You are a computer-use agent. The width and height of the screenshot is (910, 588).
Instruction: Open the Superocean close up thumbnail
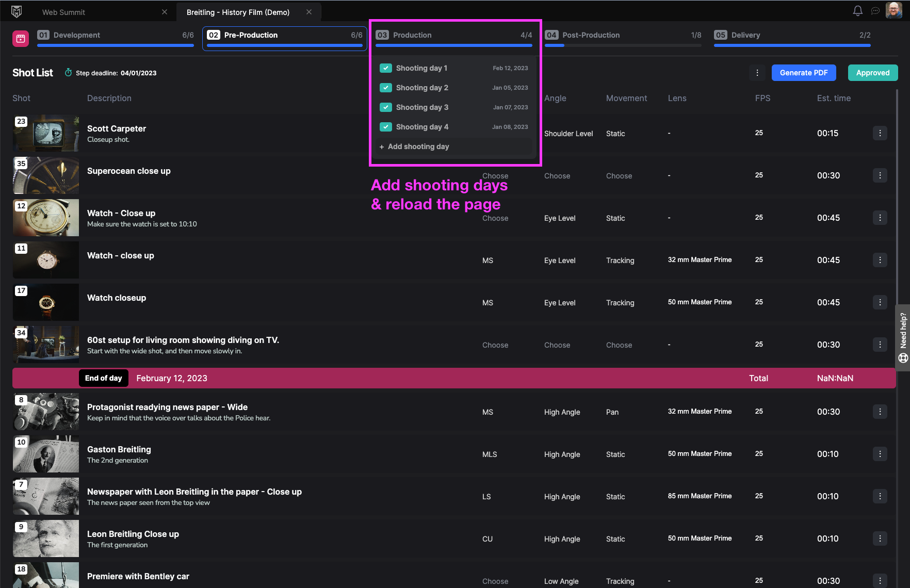coord(46,175)
